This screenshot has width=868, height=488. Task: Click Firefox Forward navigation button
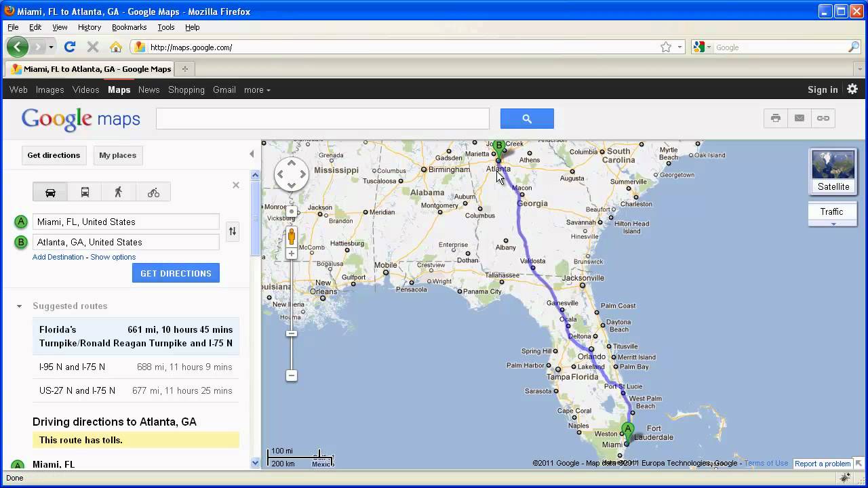(x=37, y=47)
